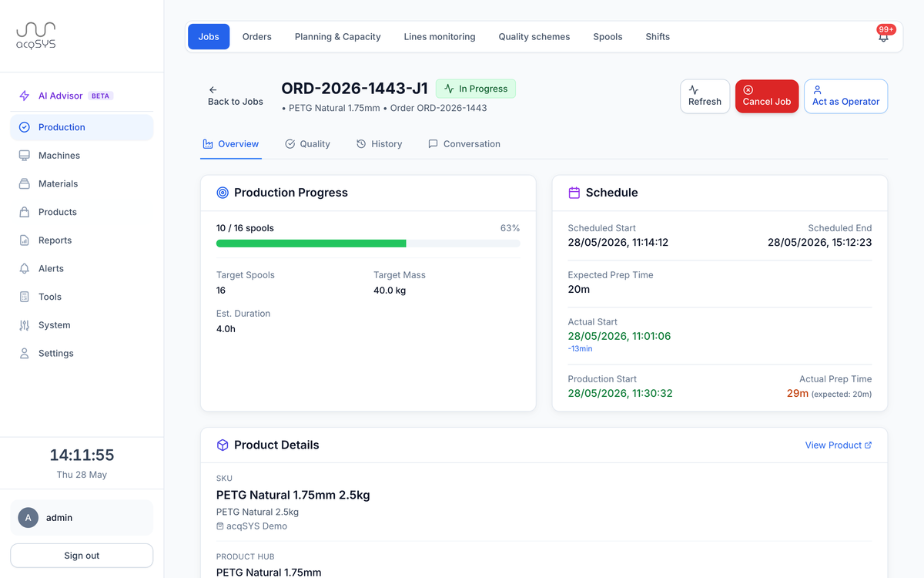Screen dimensions: 924x578
Task: Open Machines via its monitor icon
Action: [x=25, y=155]
